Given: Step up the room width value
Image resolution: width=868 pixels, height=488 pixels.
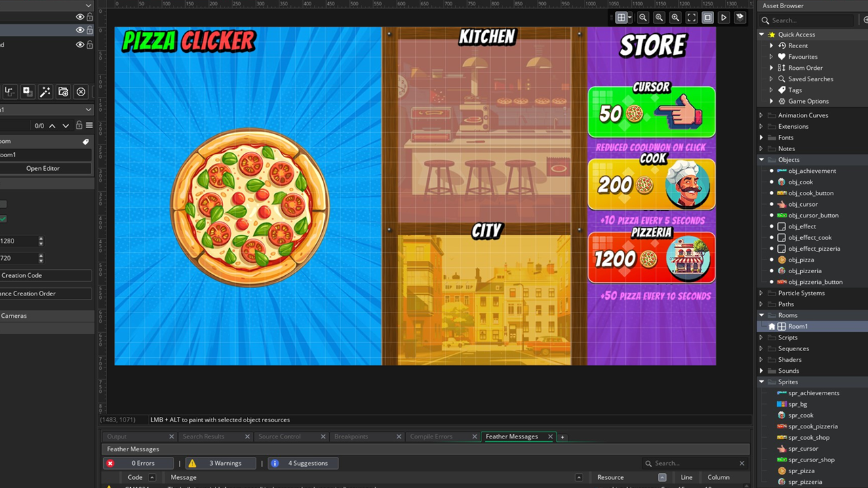Looking at the screenshot, I should (41, 238).
